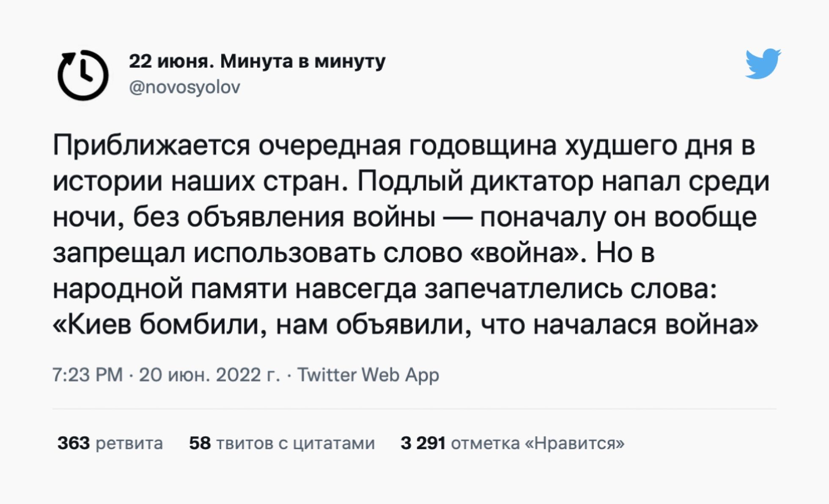
Task: Click the date «20 июн. 2022 г.»
Action: pyautogui.click(x=209, y=375)
